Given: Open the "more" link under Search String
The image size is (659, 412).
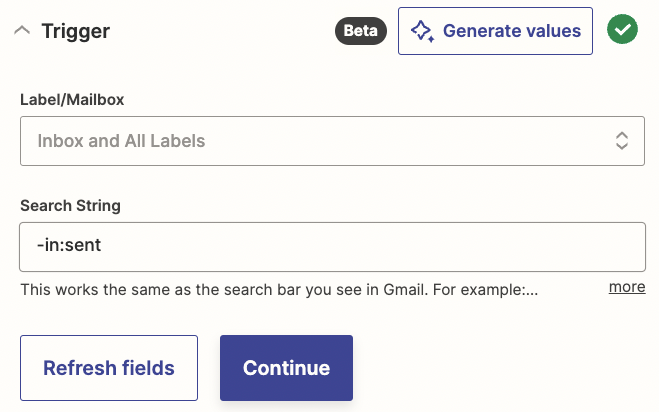Looking at the screenshot, I should (x=627, y=287).
